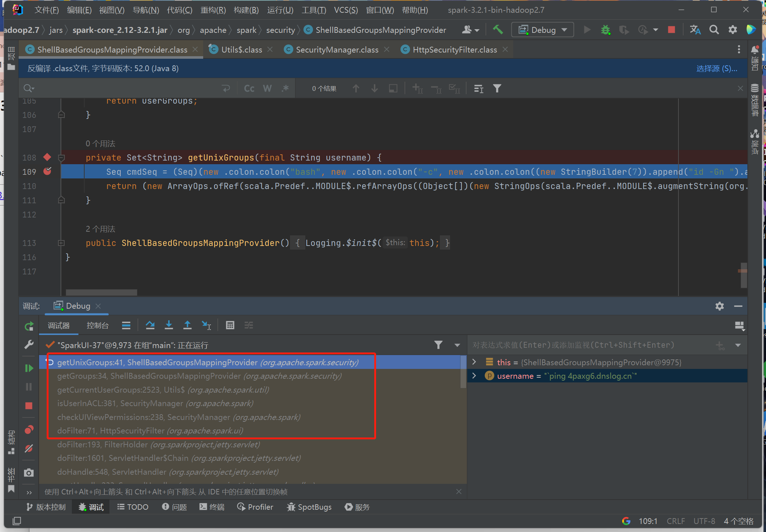Click Step Into debugger icon
This screenshot has height=532, width=766.
pos(169,325)
